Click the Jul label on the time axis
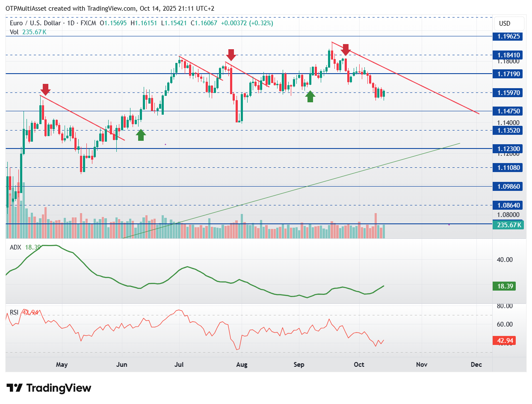Viewport: 532px width, 404px height. (179, 365)
